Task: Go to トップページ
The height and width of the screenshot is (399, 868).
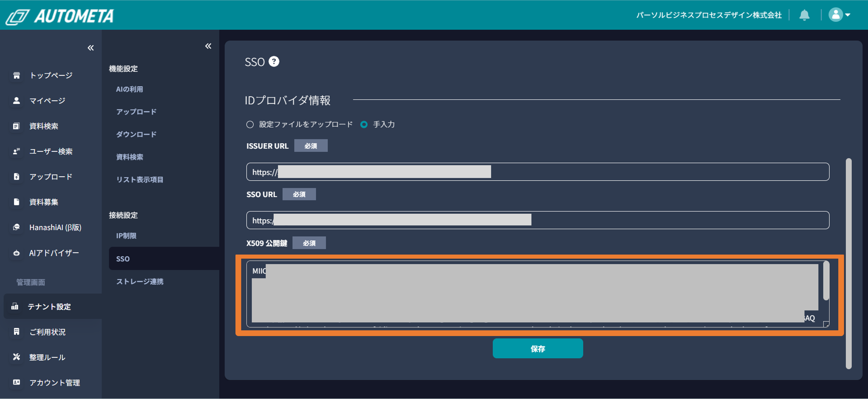Action: 51,75
